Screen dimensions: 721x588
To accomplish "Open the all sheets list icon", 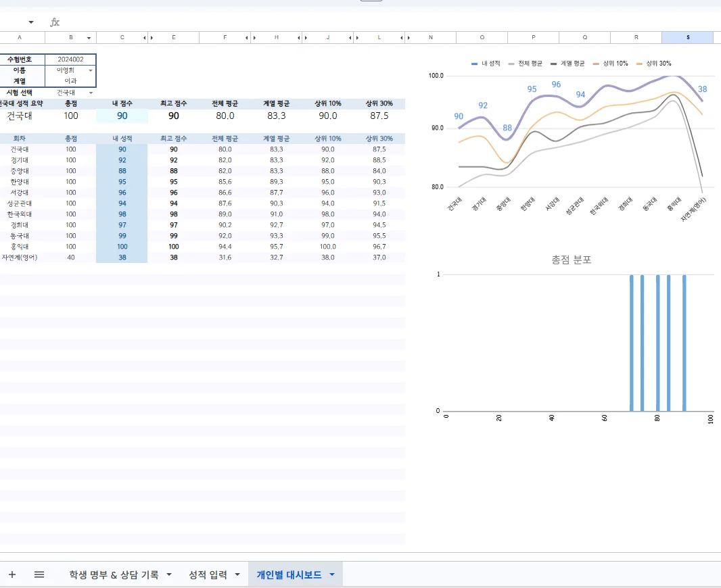I will [x=39, y=574].
